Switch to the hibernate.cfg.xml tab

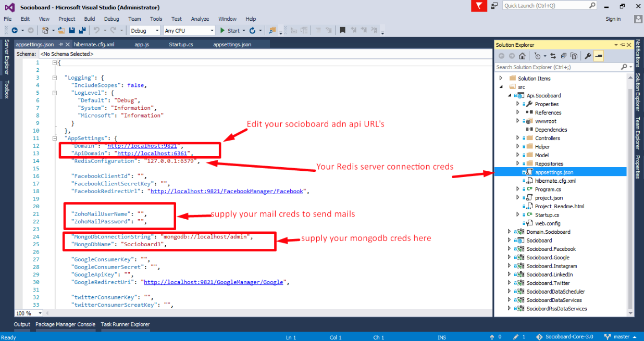(94, 45)
